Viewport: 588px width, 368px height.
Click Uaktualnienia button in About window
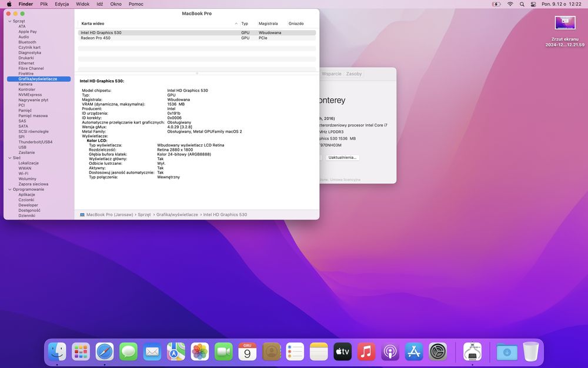342,157
